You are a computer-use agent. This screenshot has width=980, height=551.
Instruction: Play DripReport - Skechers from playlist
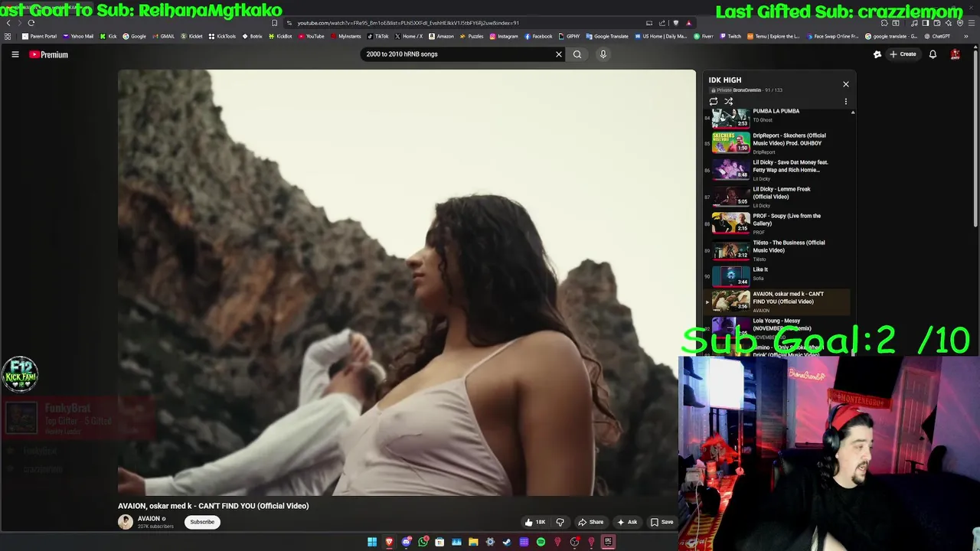click(777, 143)
